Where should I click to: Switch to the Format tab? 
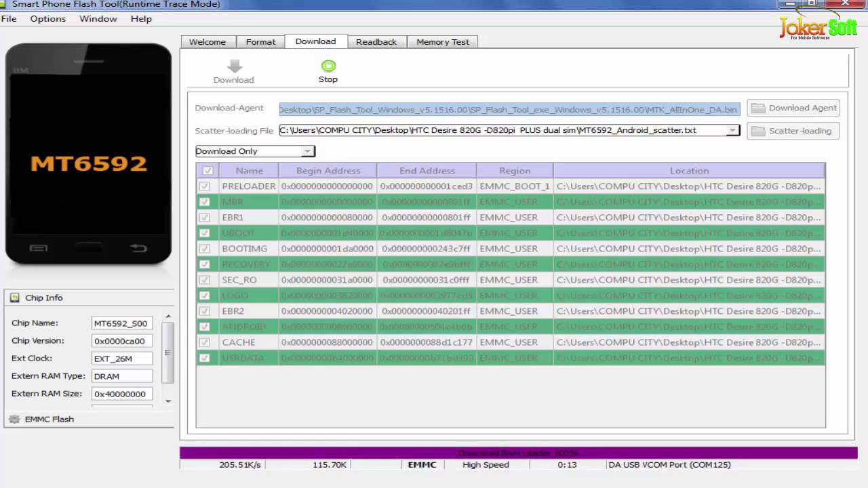tap(260, 42)
